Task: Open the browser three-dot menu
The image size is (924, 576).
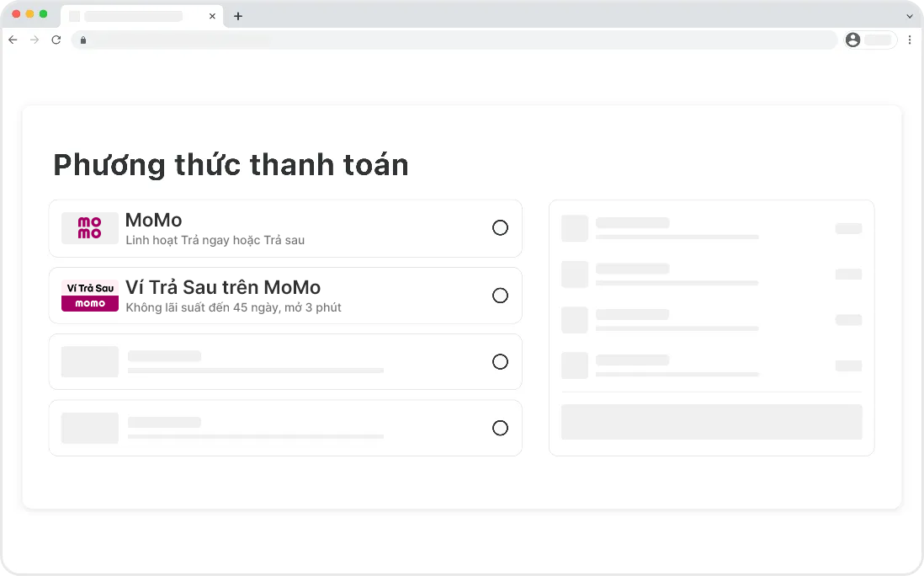Action: [910, 40]
